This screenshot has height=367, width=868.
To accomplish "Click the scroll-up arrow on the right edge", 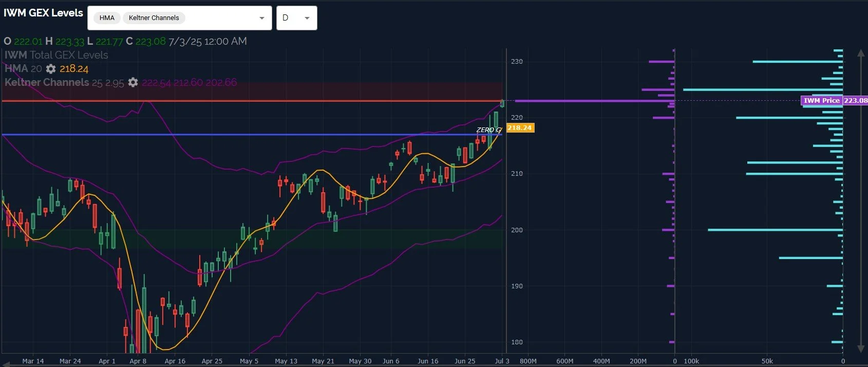I will click(x=861, y=53).
